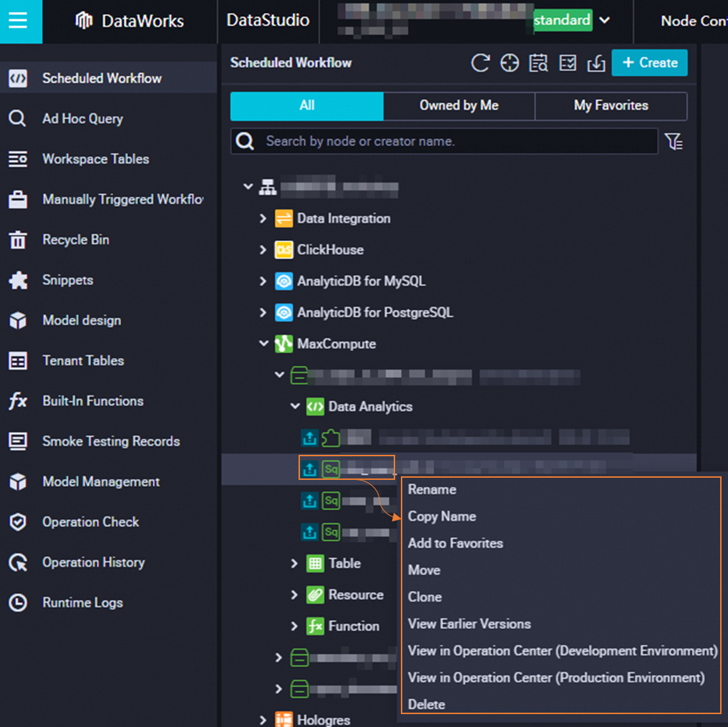The image size is (728, 727).
Task: Click the Recycle Bin trash icon
Action: tap(18, 240)
